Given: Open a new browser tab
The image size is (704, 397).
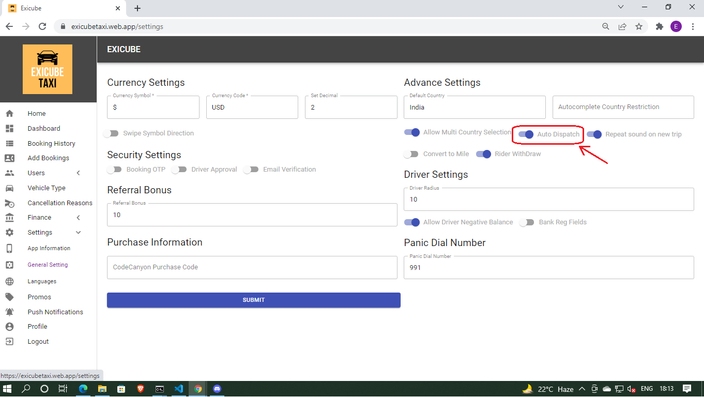Looking at the screenshot, I should pos(137,8).
